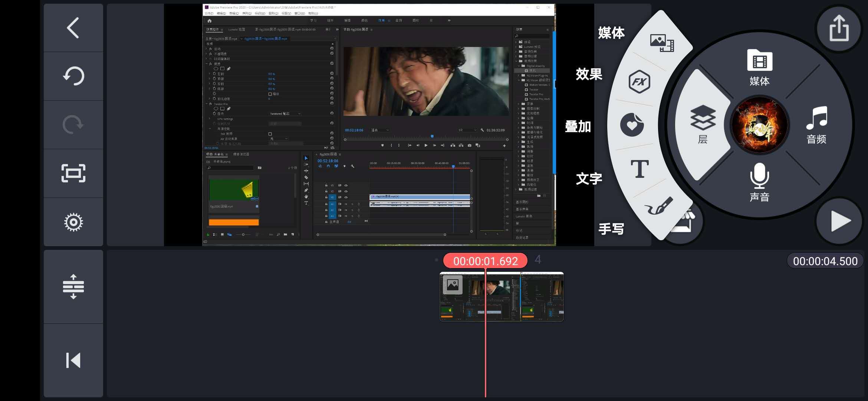Image resolution: width=868 pixels, height=401 pixels.
Task: Open project settings gear in left sidebar
Action: coord(73,222)
